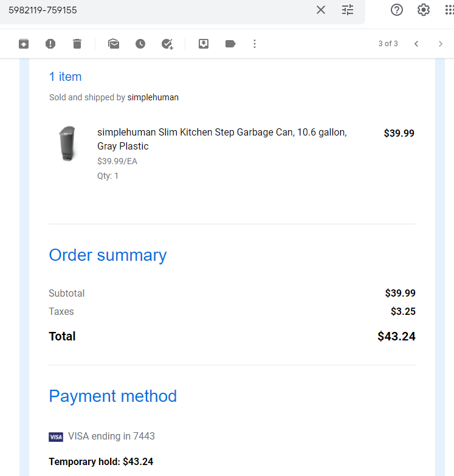This screenshot has width=454, height=476.
Task: Open the simplehuman Slim Kitchen Step Garbage Can title
Action: pyautogui.click(x=222, y=139)
